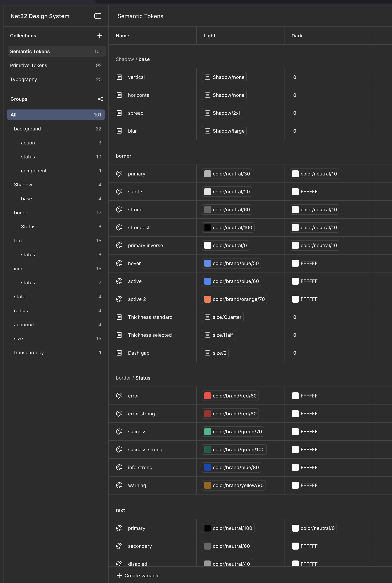392x583 pixels.
Task: Select the icon group
Action: tap(56, 269)
